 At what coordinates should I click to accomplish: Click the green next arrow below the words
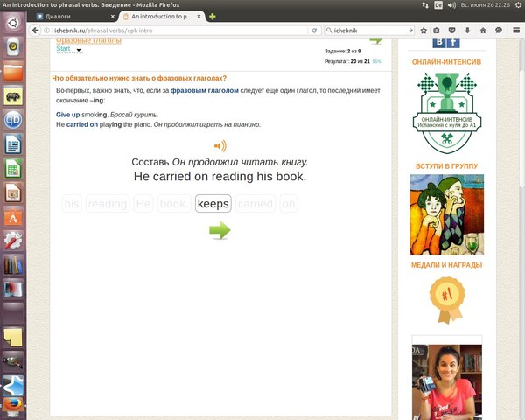point(220,230)
